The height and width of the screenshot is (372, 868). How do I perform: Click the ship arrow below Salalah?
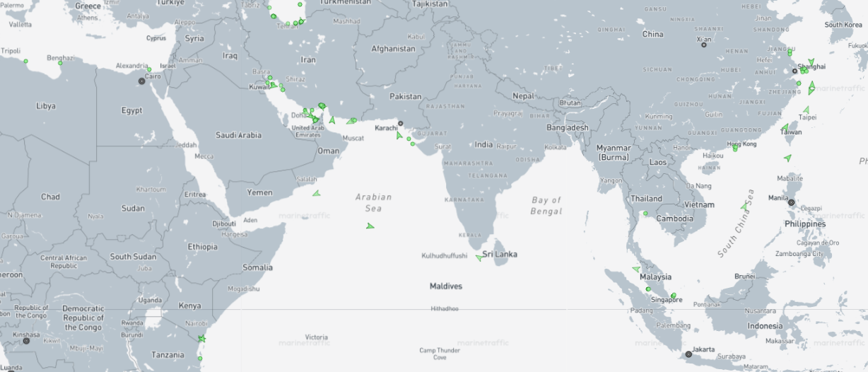pyautogui.click(x=316, y=193)
